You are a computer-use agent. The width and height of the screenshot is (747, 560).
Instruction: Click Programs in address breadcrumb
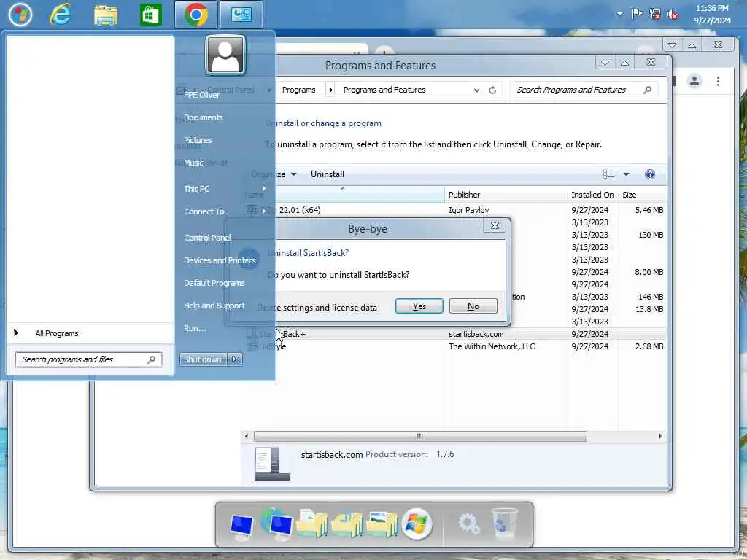pos(298,90)
